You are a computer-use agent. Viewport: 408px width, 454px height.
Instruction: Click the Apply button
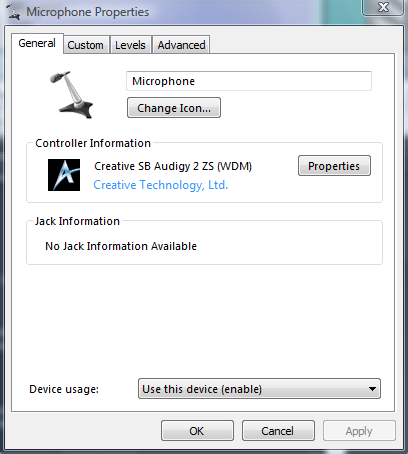tap(359, 431)
